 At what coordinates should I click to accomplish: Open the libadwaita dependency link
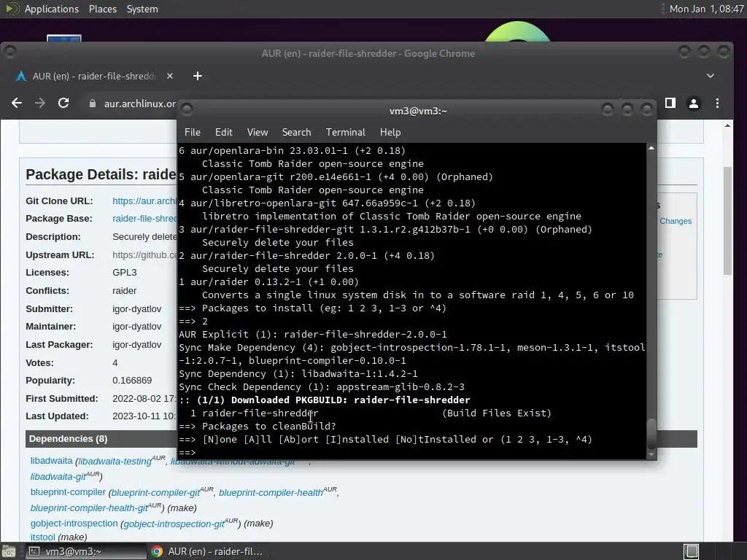pyautogui.click(x=52, y=461)
